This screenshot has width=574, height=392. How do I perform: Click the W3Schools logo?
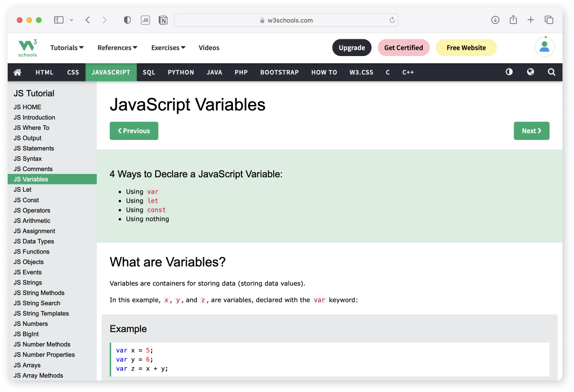pos(27,48)
